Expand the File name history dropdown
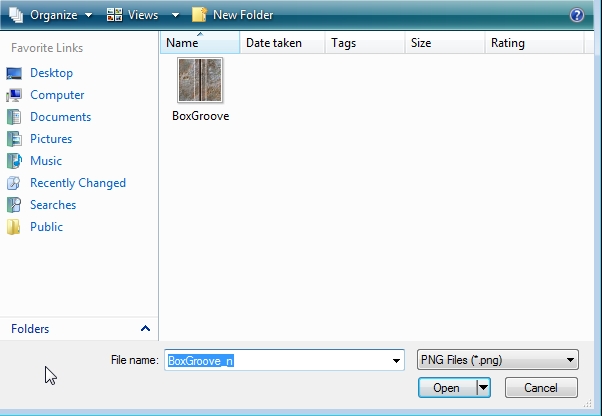 pos(397,360)
